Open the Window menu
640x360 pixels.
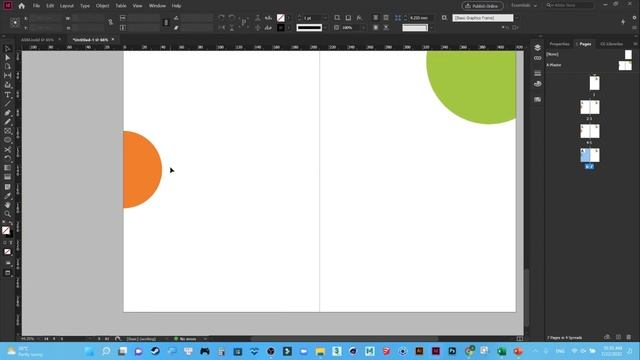pos(157,6)
